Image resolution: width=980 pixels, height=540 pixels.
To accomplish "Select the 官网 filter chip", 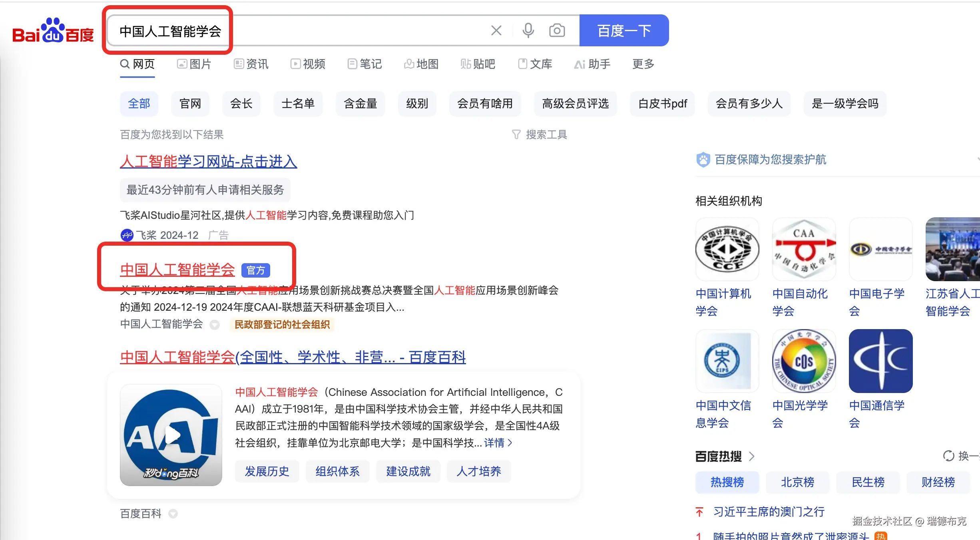I will (190, 103).
